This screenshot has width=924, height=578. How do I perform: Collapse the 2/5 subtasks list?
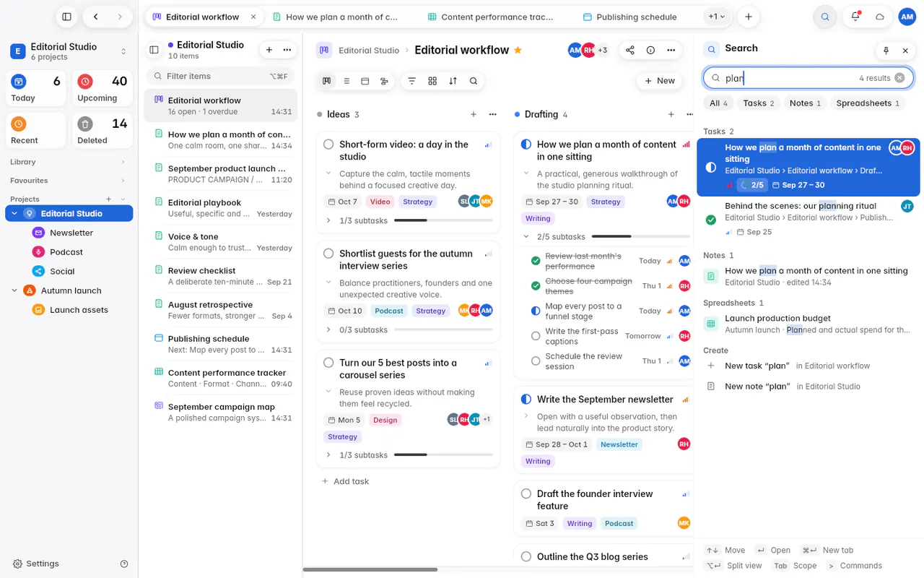(526, 237)
